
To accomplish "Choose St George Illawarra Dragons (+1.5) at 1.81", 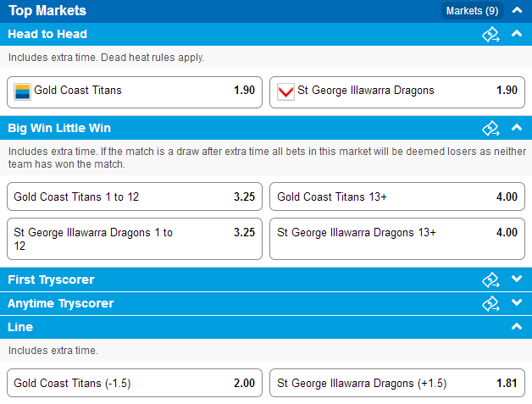I will (x=397, y=383).
